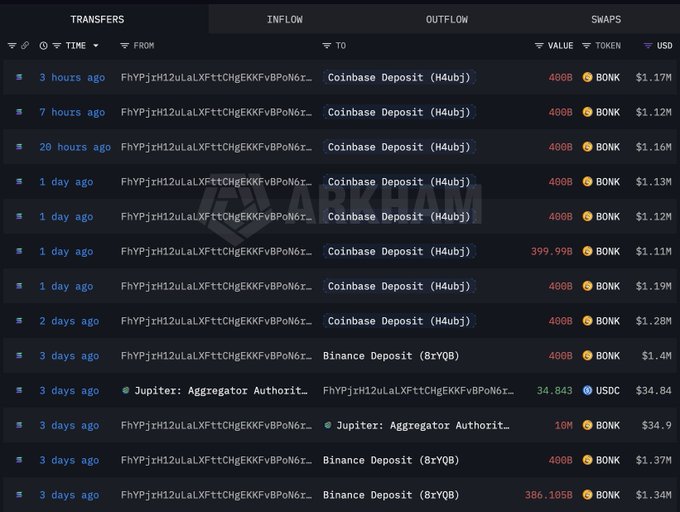
Task: Click the USD column filter icon
Action: point(648,46)
